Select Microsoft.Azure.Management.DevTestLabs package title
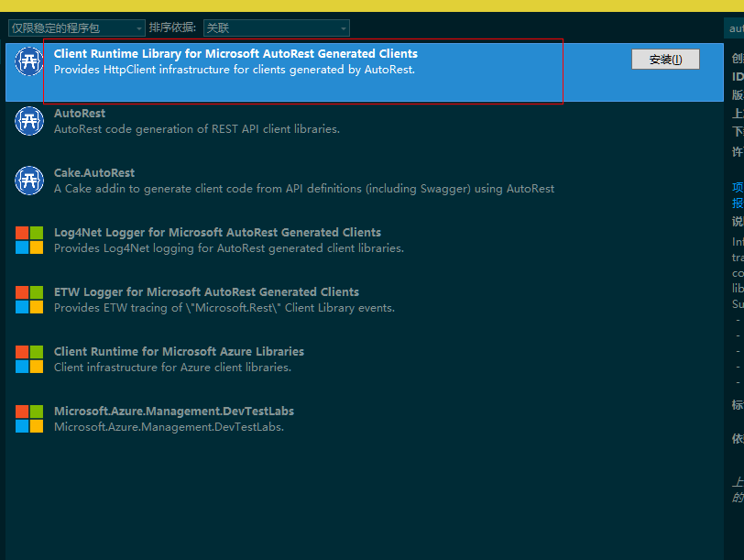The image size is (744, 560). [x=174, y=411]
